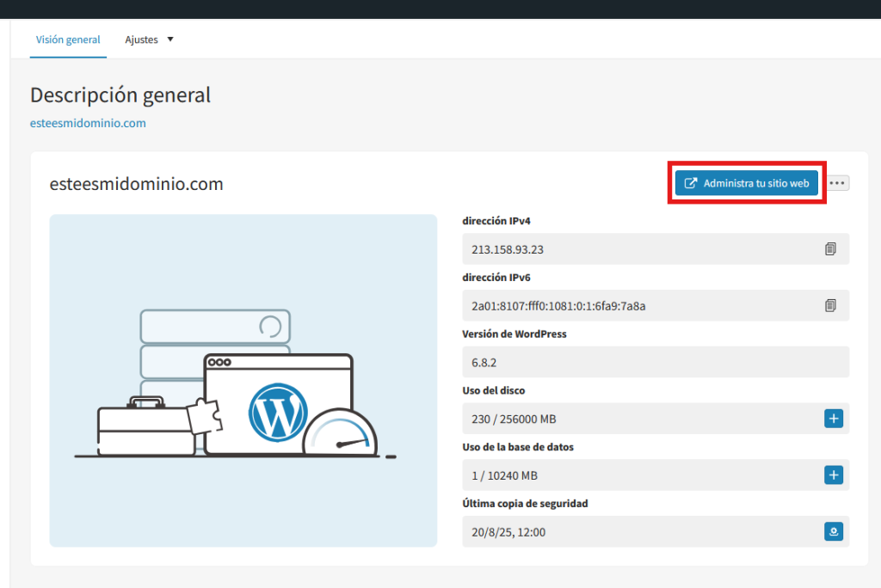Image resolution: width=881 pixels, height=588 pixels.
Task: Click the dirección IPv4 label
Action: pyautogui.click(x=496, y=221)
